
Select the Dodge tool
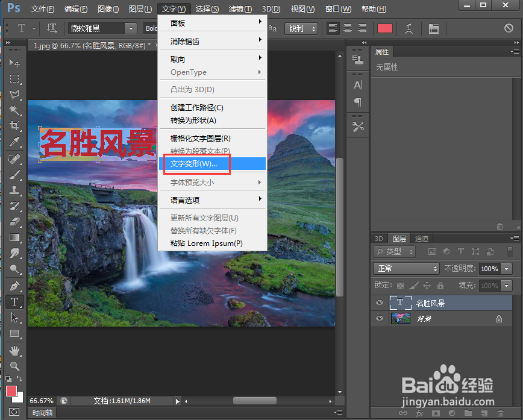click(14, 269)
